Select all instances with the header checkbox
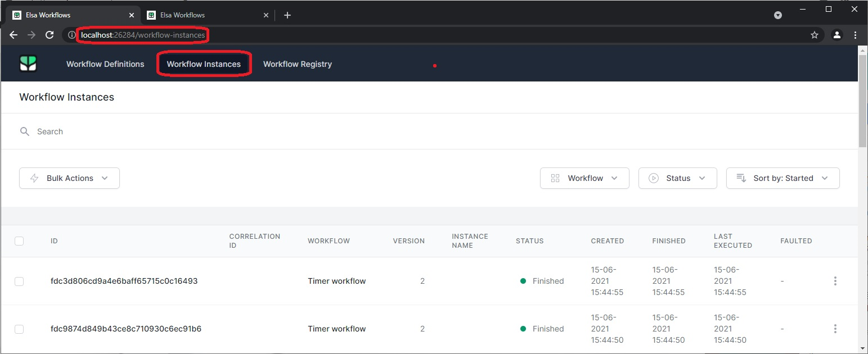The image size is (868, 354). tap(19, 241)
